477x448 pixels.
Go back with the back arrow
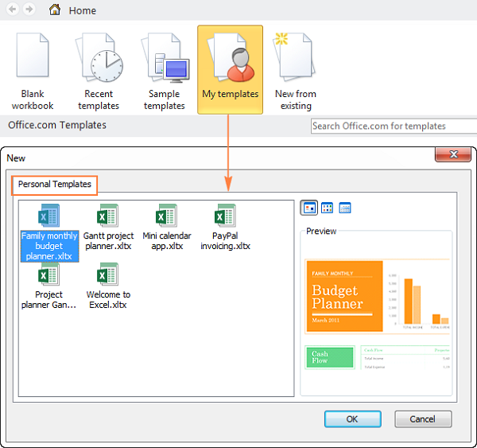pos(13,9)
